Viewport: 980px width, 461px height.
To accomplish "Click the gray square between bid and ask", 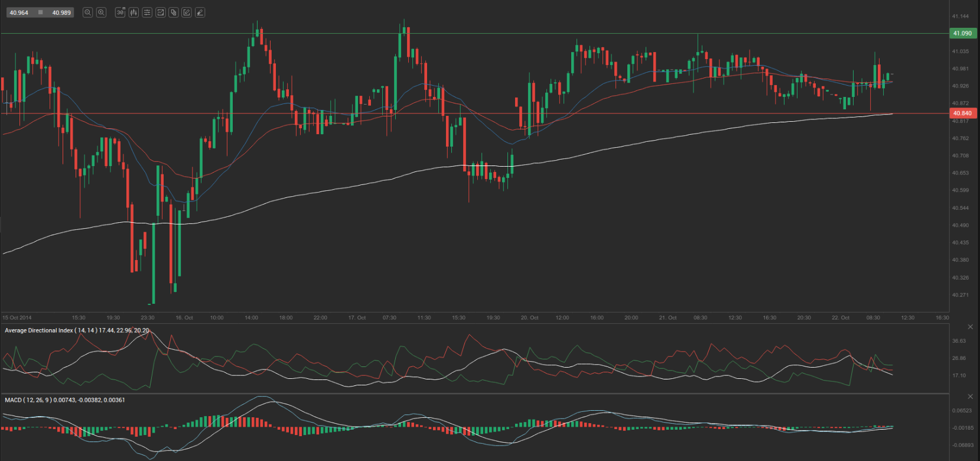I will [x=40, y=12].
